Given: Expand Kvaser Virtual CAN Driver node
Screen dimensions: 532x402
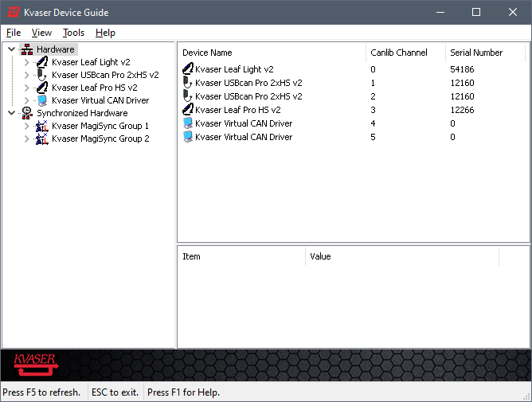Looking at the screenshot, I should pyautogui.click(x=27, y=100).
